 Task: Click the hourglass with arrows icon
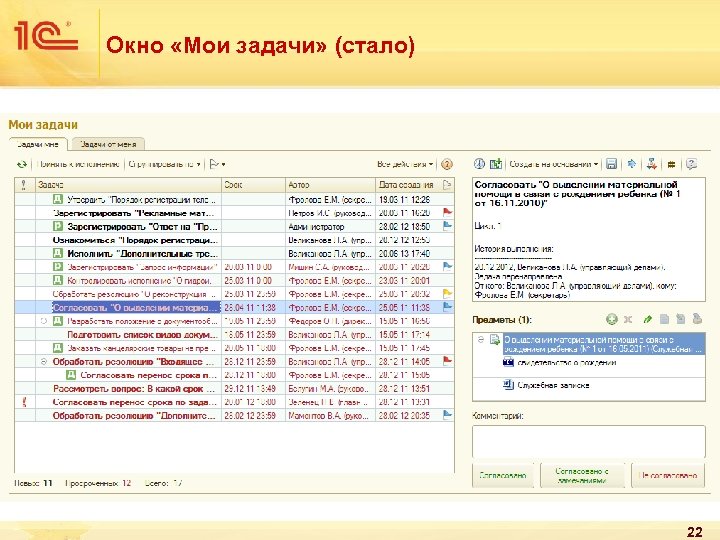[x=652, y=164]
